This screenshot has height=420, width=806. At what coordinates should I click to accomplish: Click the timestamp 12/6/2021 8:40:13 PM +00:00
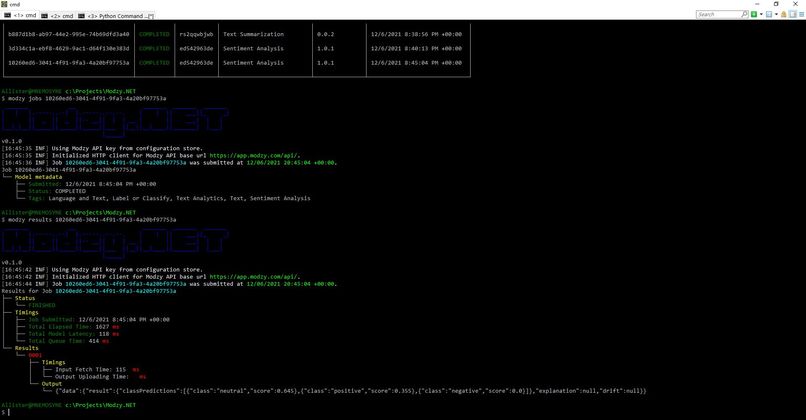coord(416,48)
